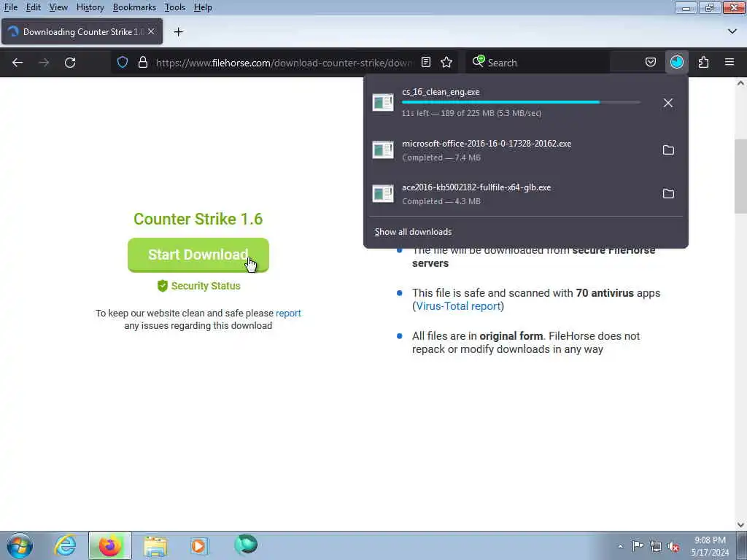Click the search engine magnifier icon

[479, 61]
